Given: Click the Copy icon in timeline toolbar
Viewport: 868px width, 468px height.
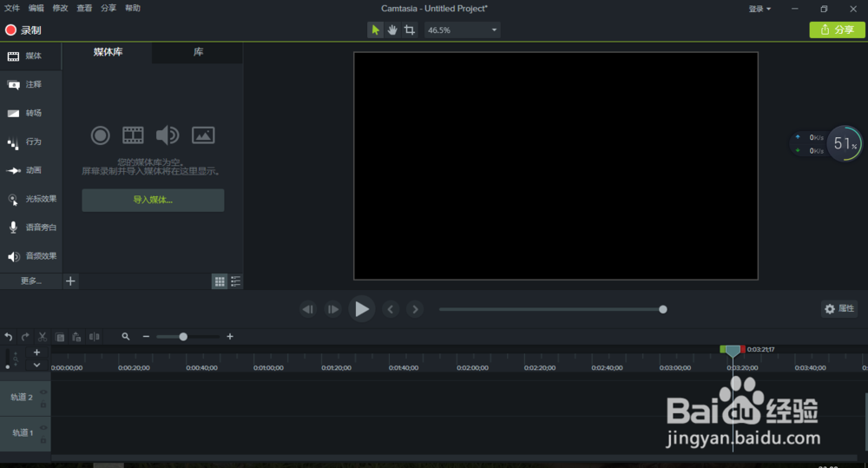Looking at the screenshot, I should pos(60,337).
